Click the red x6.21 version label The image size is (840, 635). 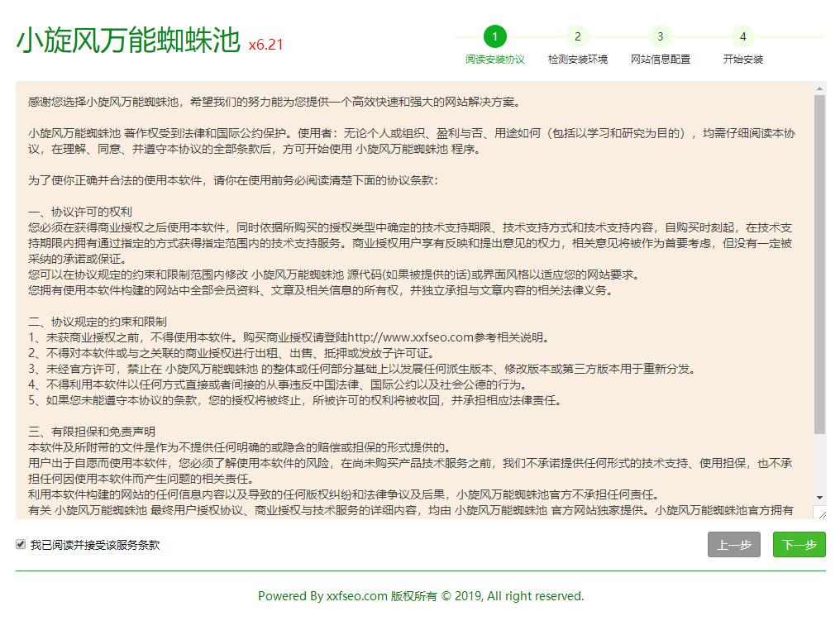tap(265, 45)
